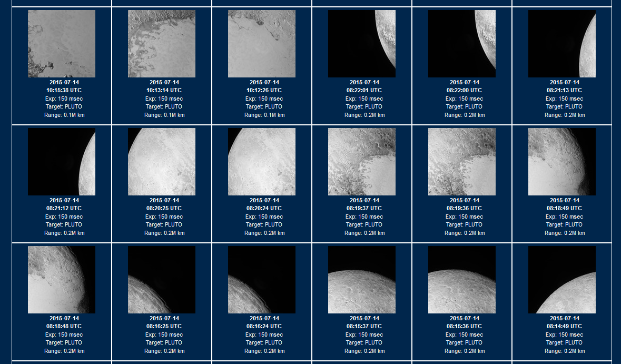The image size is (621, 364).
Task: Click the '08:19:37 UTC' timestamp text
Action: (364, 209)
